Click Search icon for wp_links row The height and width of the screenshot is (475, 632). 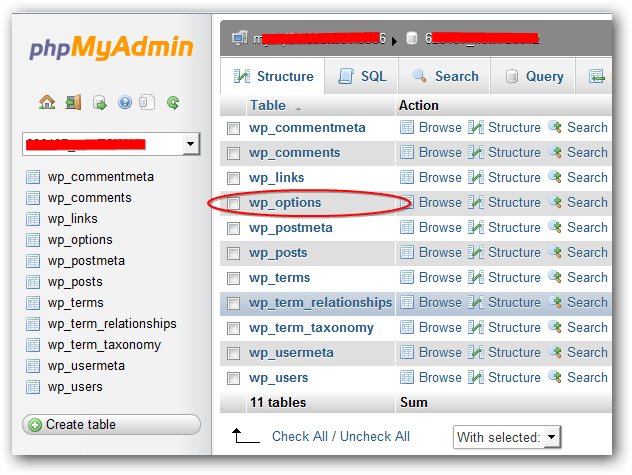tap(555, 177)
